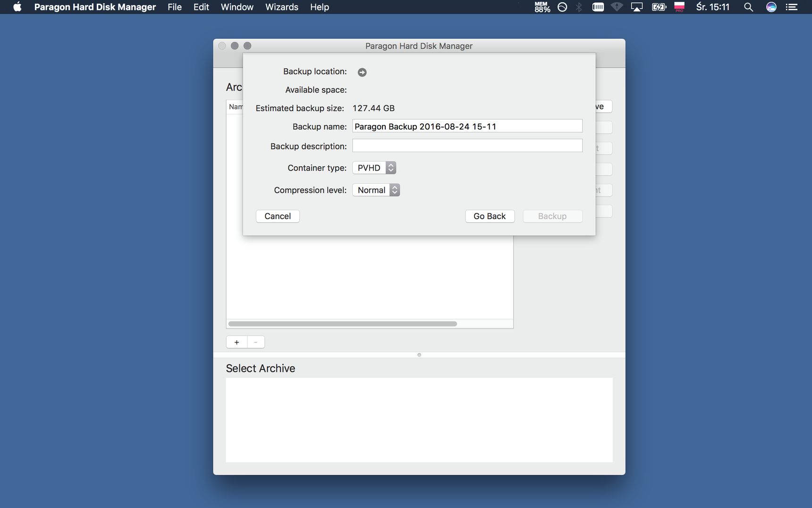The image size is (812, 508).
Task: Open Notification Center list icon
Action: (x=792, y=7)
